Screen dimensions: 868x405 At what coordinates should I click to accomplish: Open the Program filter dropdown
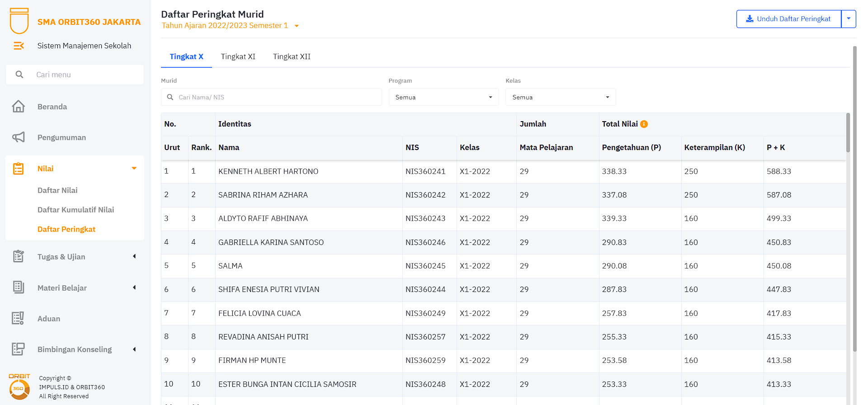click(443, 97)
